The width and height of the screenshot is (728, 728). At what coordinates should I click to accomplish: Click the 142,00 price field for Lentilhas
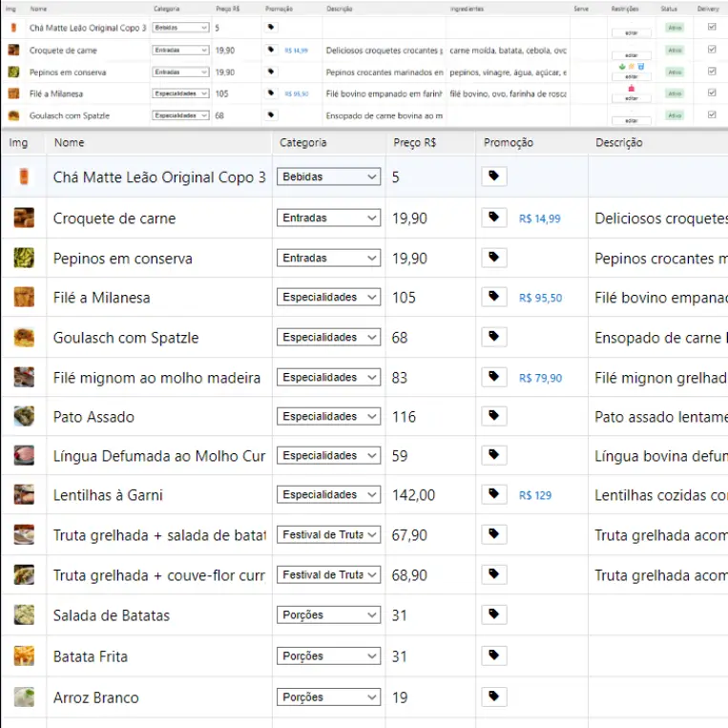coord(414,495)
